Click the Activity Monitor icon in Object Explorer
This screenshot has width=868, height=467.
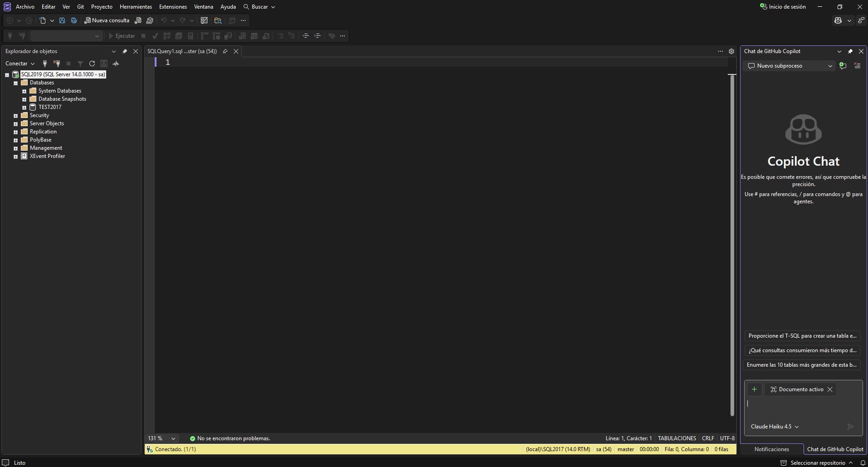[116, 64]
